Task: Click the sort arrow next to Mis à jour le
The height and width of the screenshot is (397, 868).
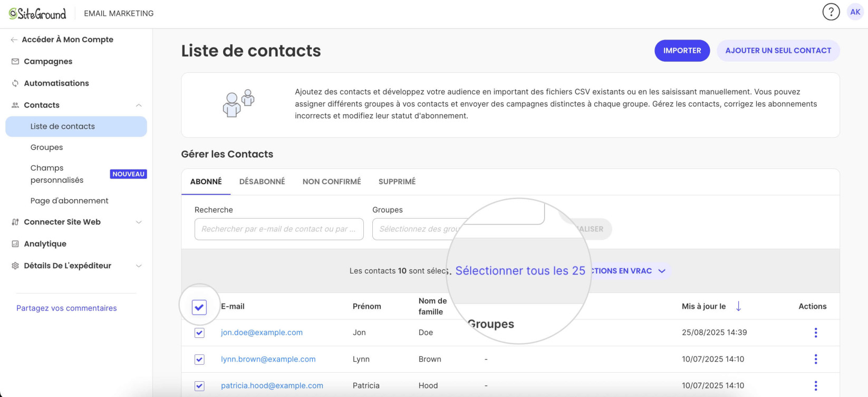Action: 739,306
